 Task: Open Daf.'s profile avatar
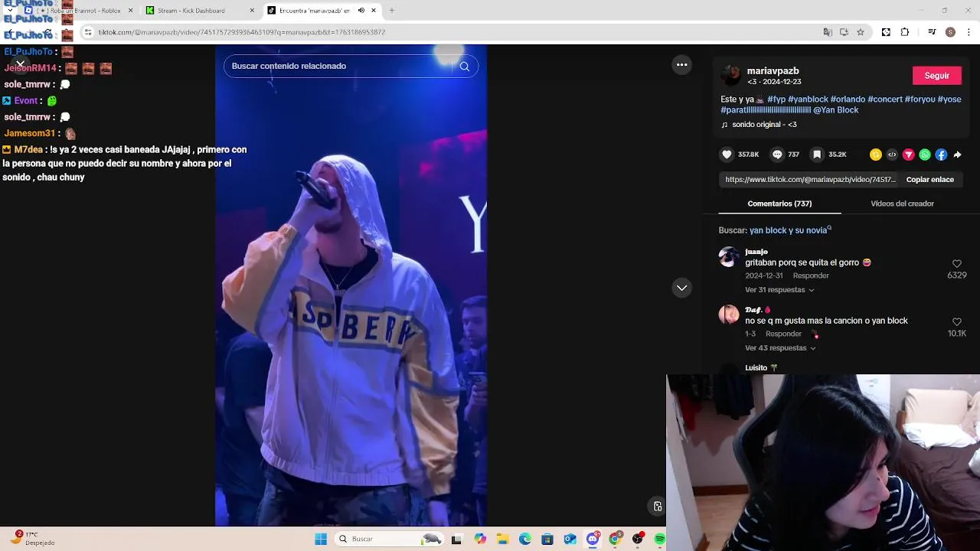(x=729, y=315)
